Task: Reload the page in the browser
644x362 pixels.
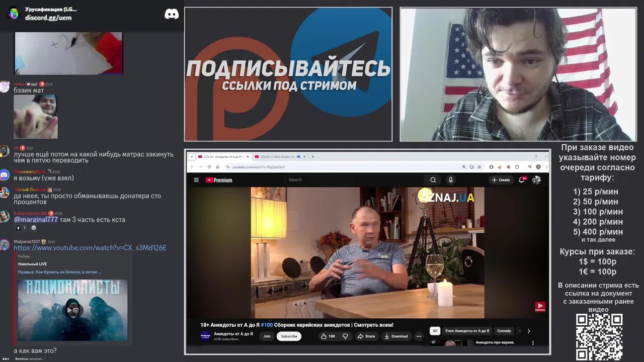Action: [209, 167]
